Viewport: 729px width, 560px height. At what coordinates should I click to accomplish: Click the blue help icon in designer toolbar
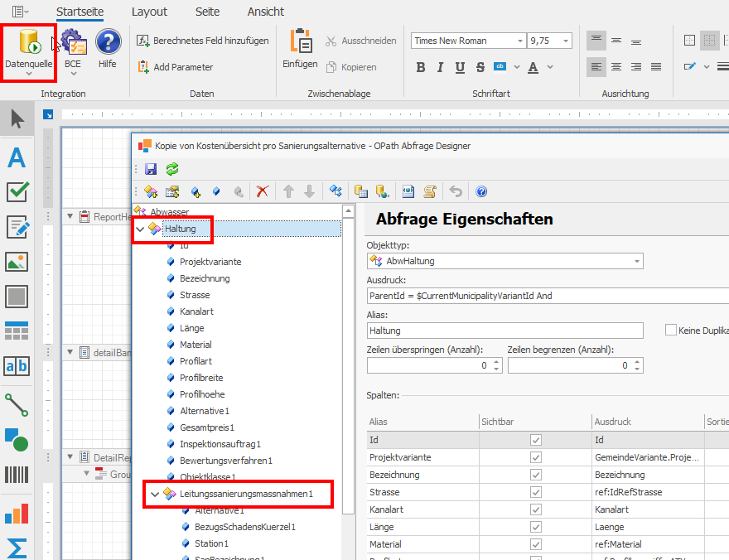pyautogui.click(x=480, y=191)
